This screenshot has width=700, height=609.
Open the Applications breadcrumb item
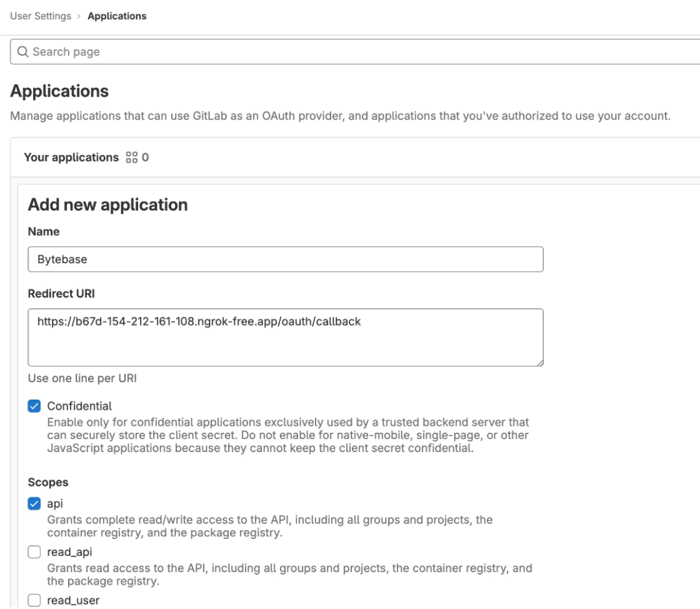[x=117, y=16]
